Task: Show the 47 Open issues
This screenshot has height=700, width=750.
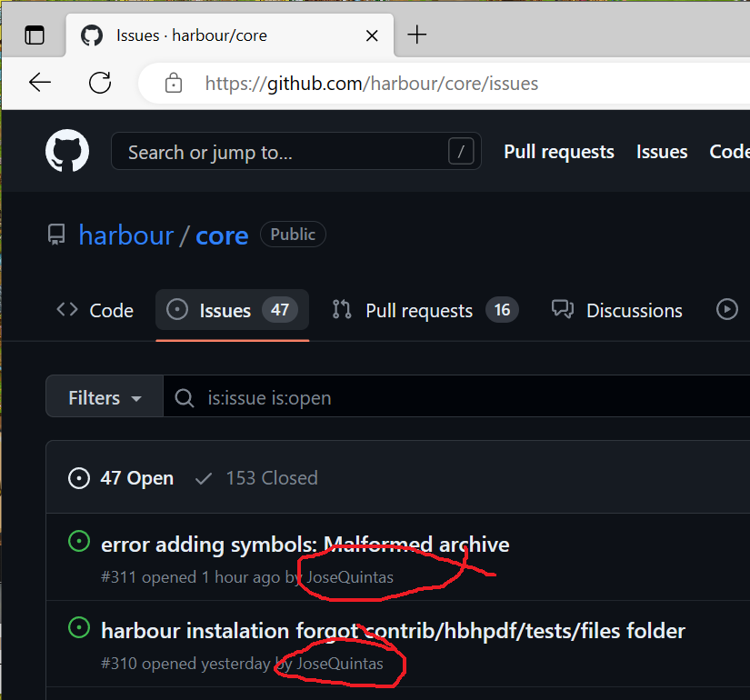Action: point(122,478)
